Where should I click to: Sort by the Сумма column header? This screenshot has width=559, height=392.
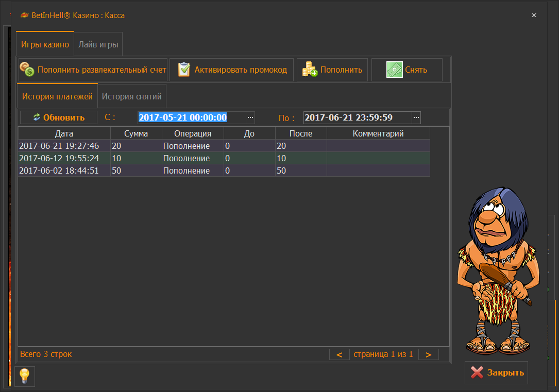coord(136,133)
